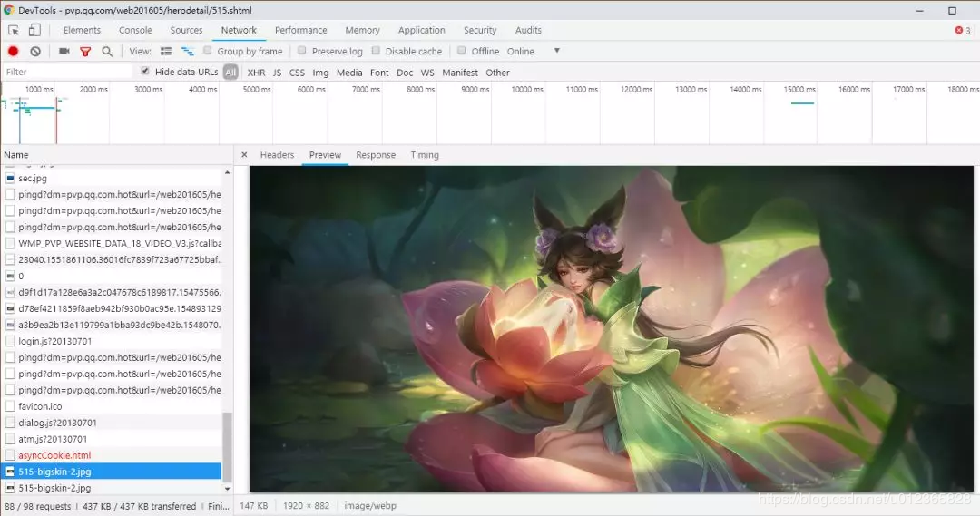The image size is (980, 516).
Task: Check the Offline checkbox
Action: coord(461,51)
